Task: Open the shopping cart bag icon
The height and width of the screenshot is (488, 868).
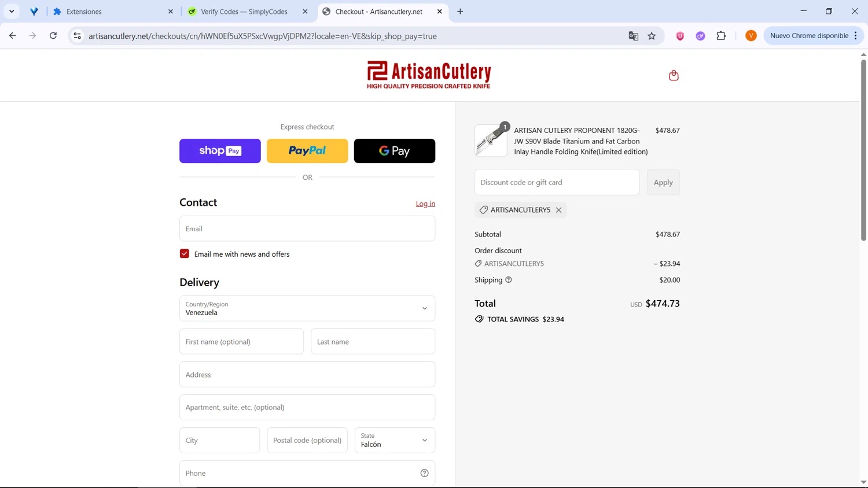Action: 674,75
